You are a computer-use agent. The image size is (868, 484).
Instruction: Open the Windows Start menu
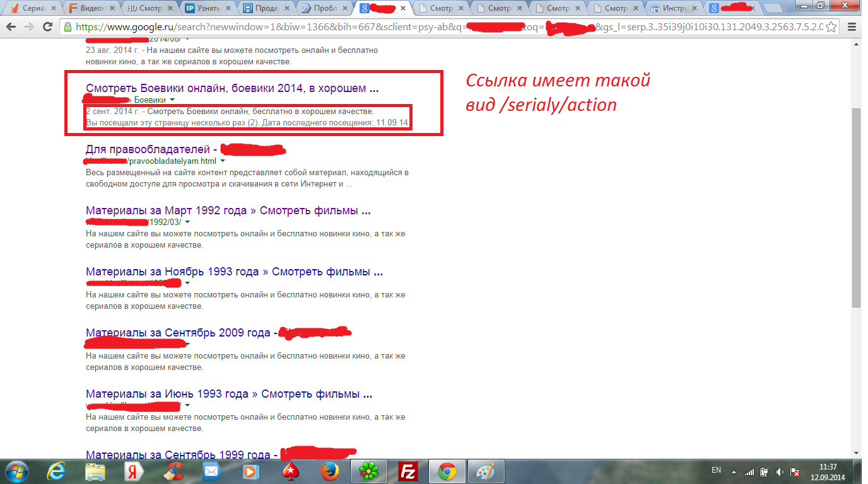click(x=16, y=471)
